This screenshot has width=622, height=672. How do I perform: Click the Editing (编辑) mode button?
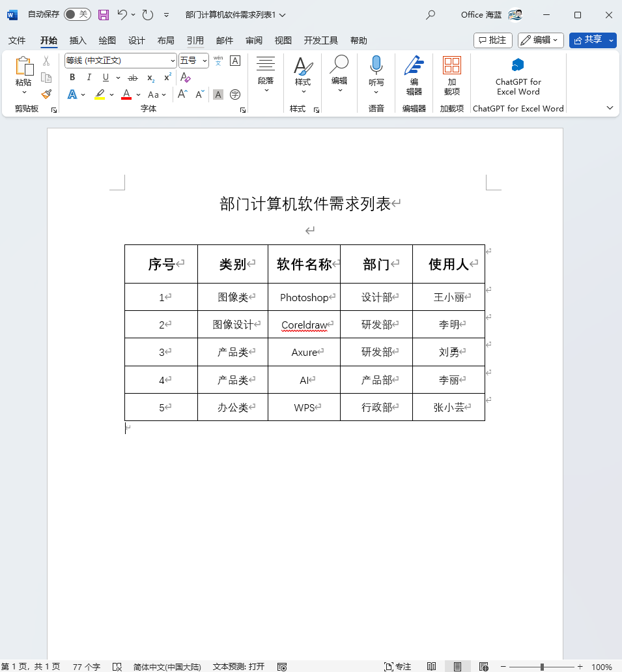click(541, 40)
